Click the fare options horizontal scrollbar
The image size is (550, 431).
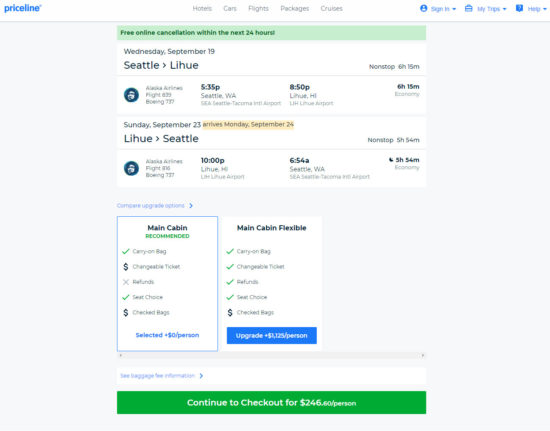(x=271, y=355)
